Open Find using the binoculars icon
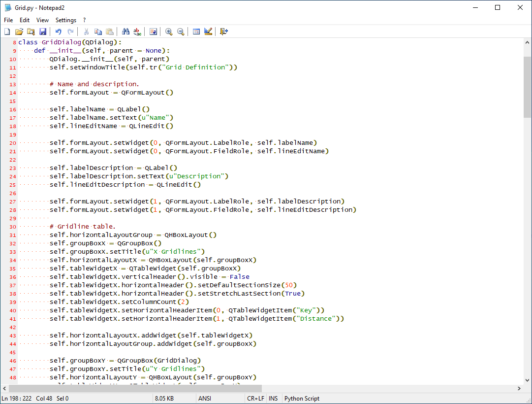This screenshot has height=404, width=532. click(x=125, y=32)
